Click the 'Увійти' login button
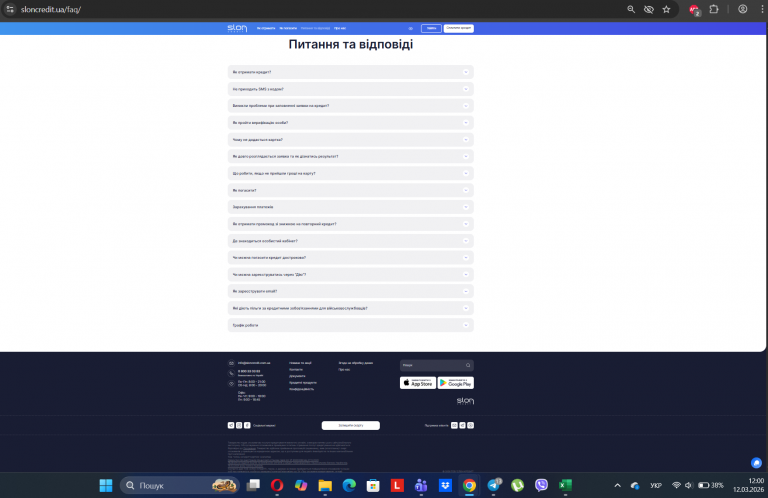Viewport: 768px width, 498px height. pyautogui.click(x=431, y=28)
